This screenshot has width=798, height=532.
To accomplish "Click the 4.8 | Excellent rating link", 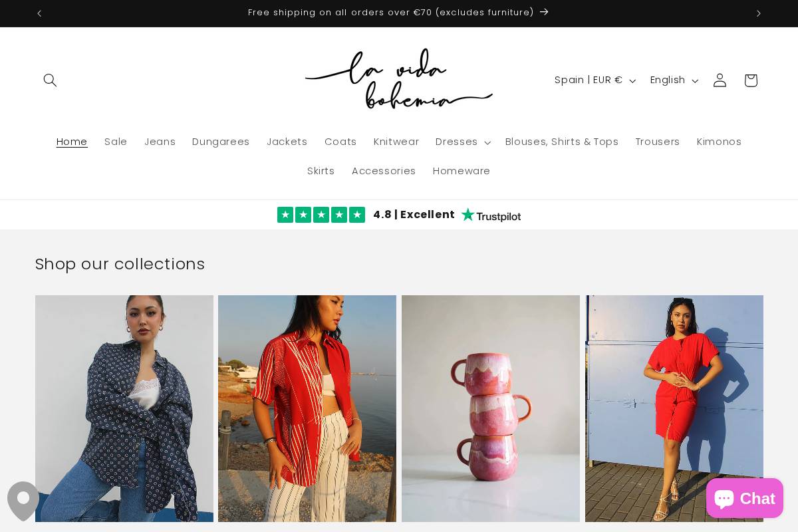I will (x=414, y=214).
